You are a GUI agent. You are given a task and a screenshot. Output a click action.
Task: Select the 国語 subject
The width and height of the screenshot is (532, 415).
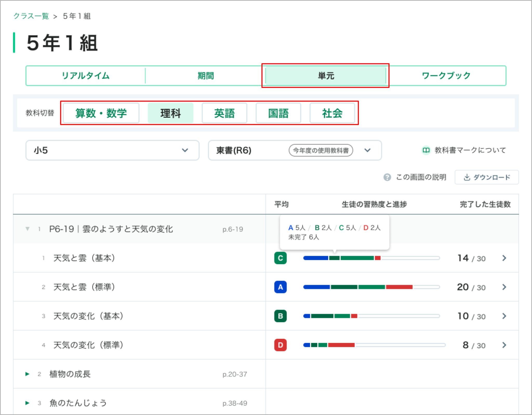(278, 113)
